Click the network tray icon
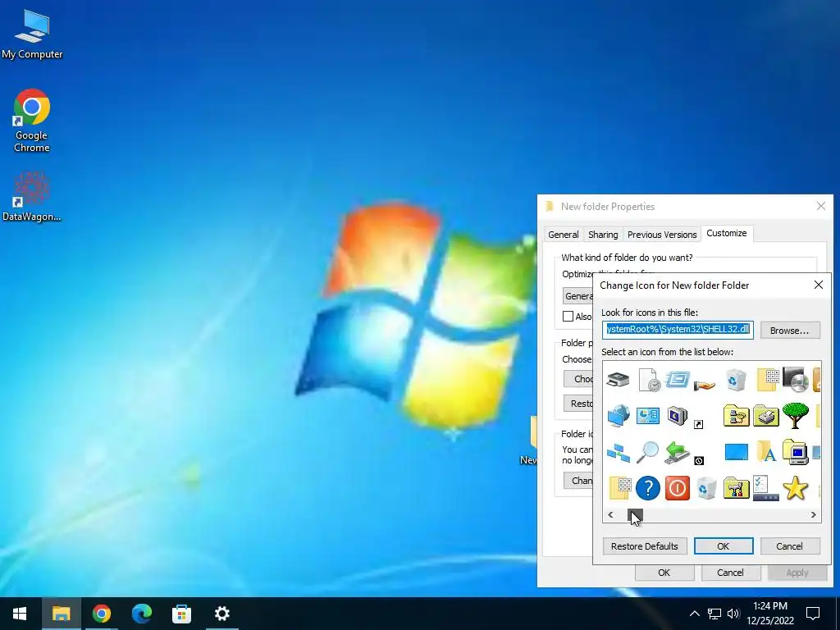Viewport: 840px width, 630px height. tap(714, 614)
